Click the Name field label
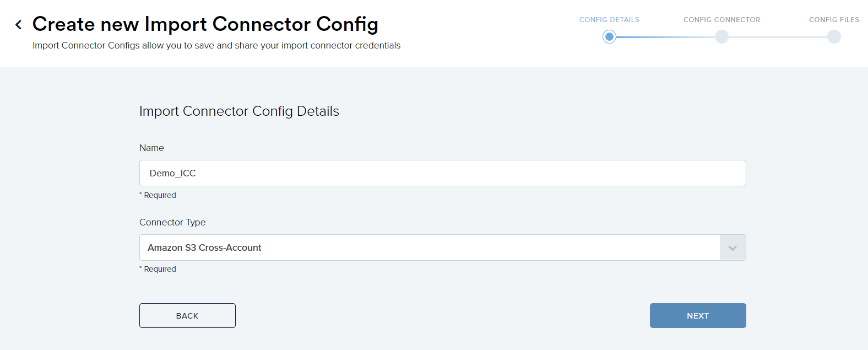This screenshot has width=868, height=350. (151, 148)
